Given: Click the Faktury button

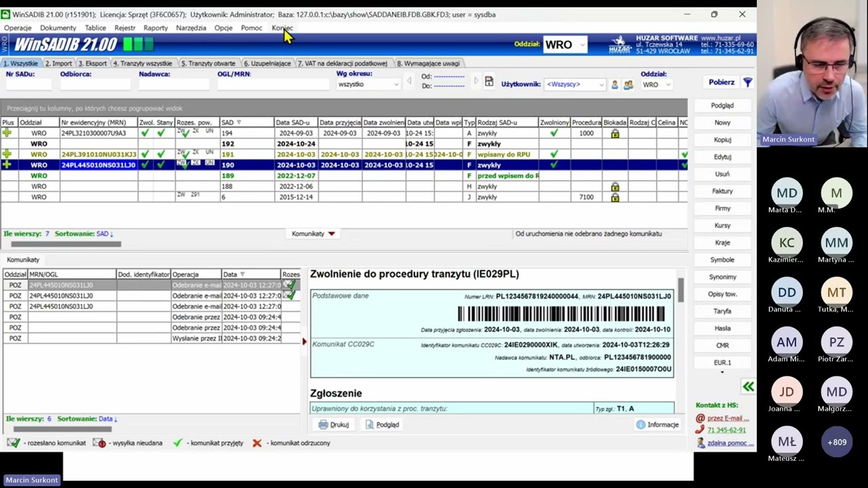Looking at the screenshot, I should (722, 191).
